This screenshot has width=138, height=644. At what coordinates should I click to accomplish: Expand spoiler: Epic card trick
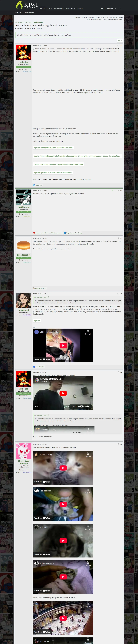pyautogui.click(x=53, y=172)
